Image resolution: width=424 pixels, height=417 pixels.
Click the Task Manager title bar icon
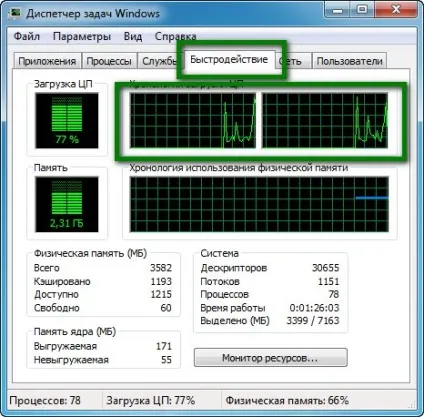click(x=15, y=13)
